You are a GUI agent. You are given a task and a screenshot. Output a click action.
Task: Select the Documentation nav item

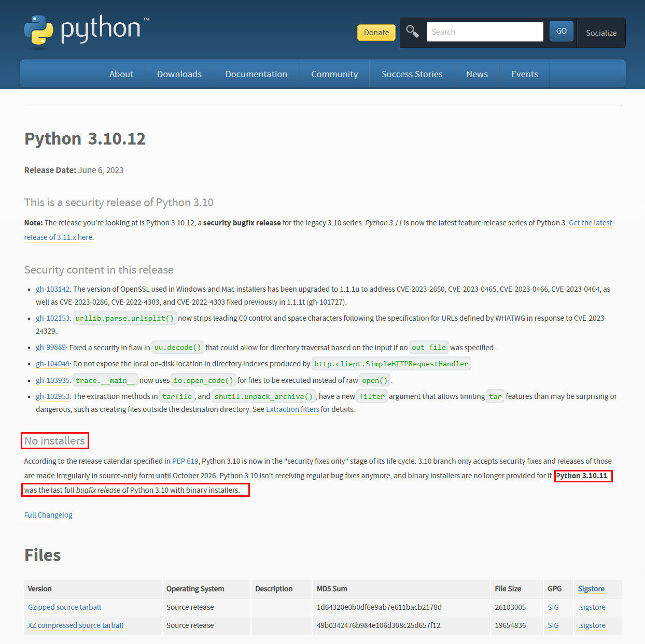[256, 74]
